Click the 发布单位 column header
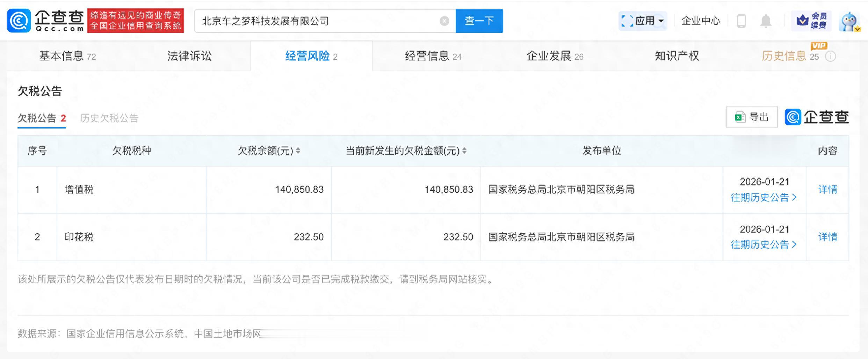The image size is (868, 359). 602,151
